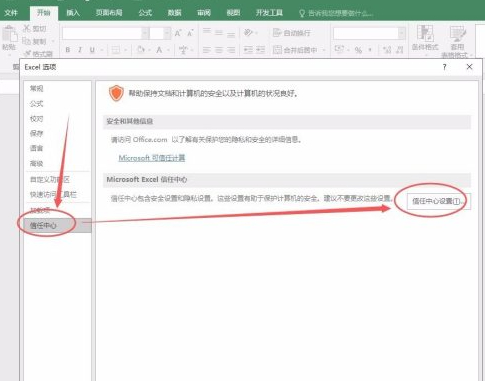Decrease font size with smaller A
The image size is (485, 381).
(190, 33)
